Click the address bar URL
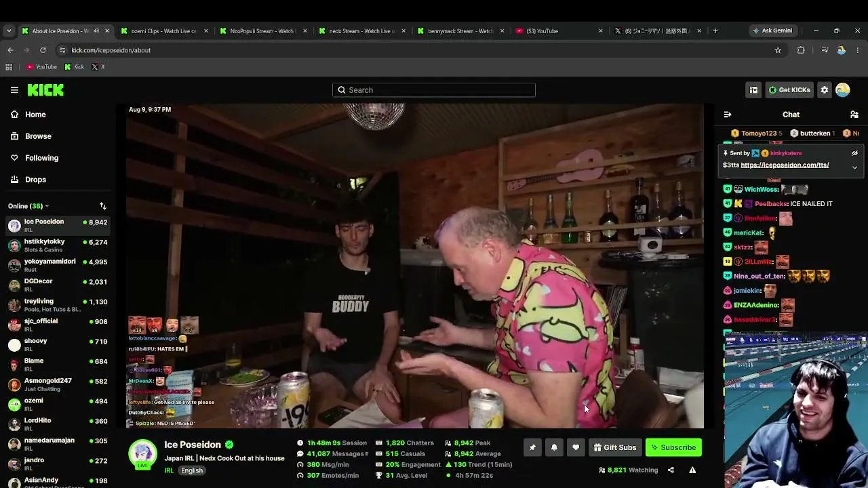Viewport: 868px width, 488px height. (x=111, y=50)
